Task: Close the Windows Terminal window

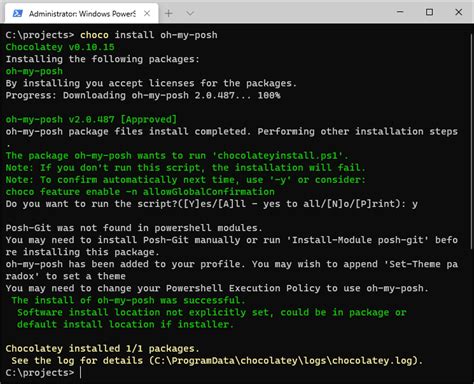Action: pos(459,12)
